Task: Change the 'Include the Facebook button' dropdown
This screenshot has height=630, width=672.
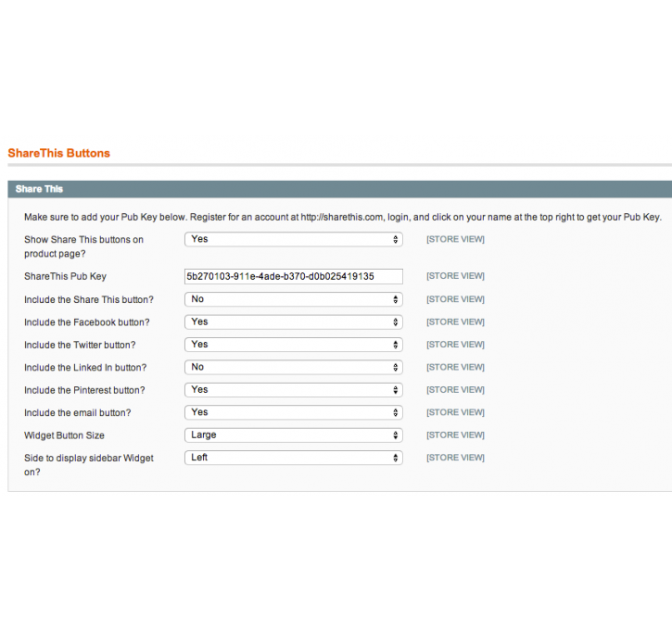Action: click(294, 322)
